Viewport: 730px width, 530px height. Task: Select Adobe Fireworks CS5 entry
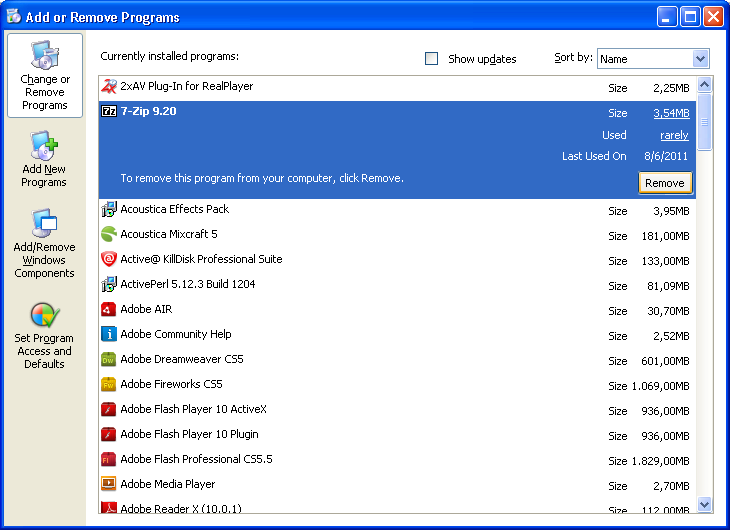tap(397, 386)
